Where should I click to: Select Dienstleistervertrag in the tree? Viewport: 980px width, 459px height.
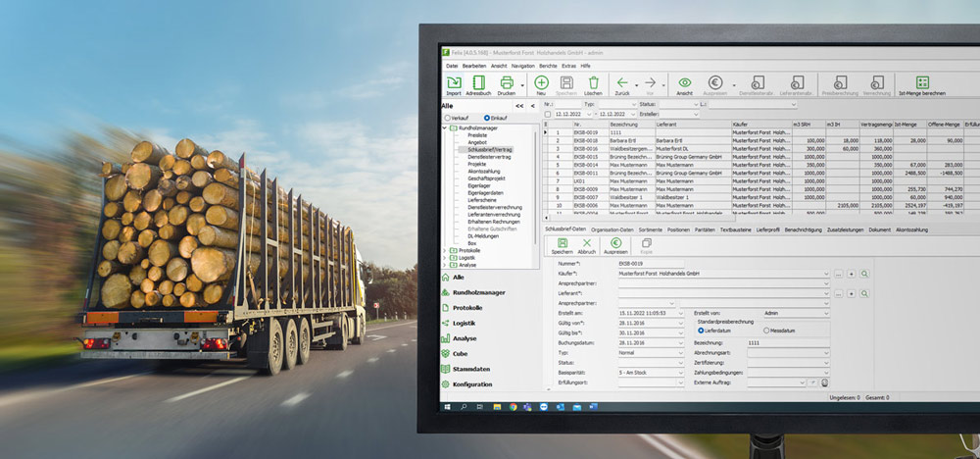[489, 157]
